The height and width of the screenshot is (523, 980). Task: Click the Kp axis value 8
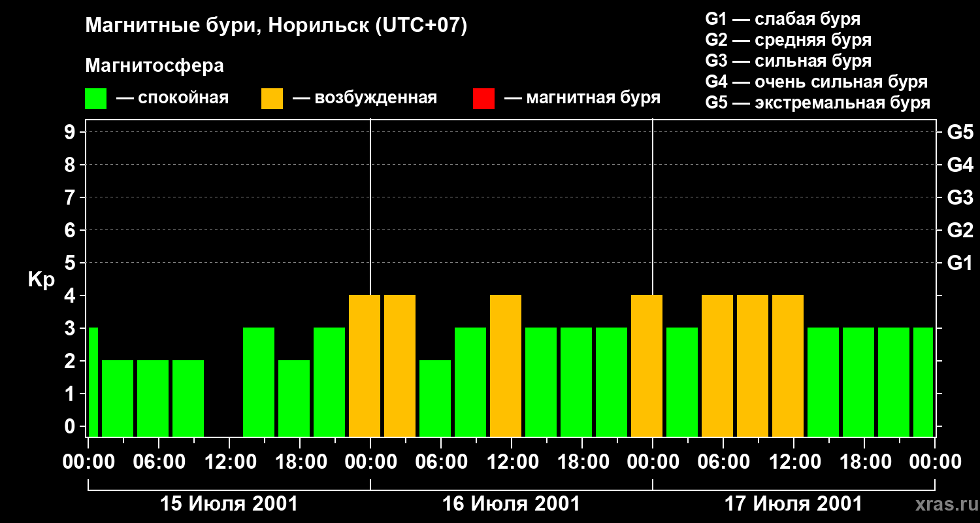pos(71,165)
